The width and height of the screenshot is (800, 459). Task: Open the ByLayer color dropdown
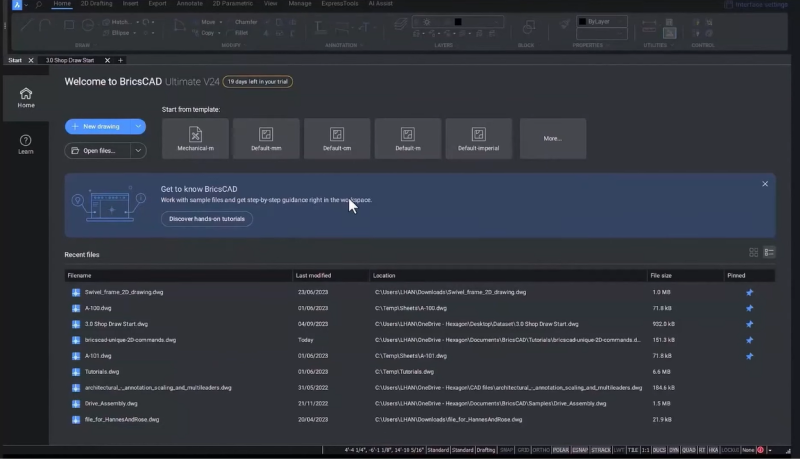click(602, 21)
